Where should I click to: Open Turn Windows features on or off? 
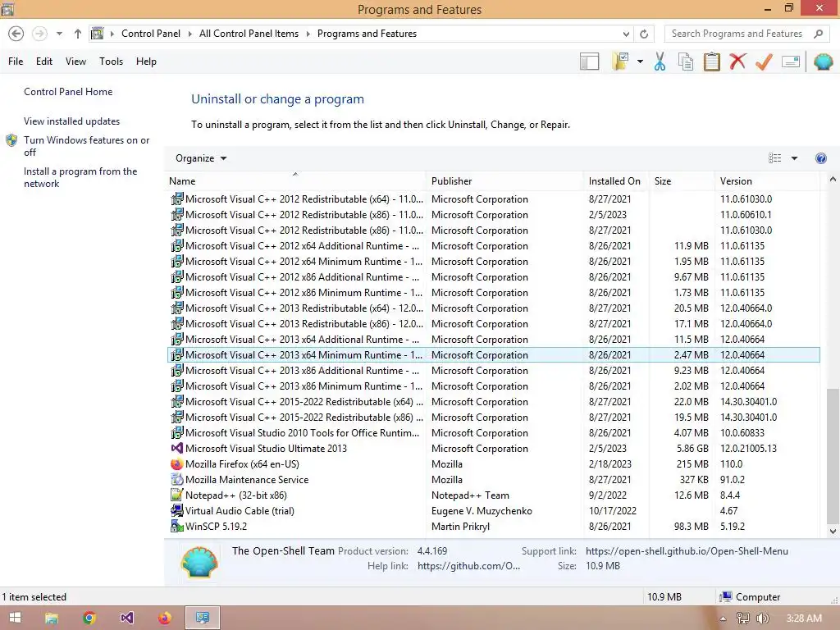coord(86,146)
